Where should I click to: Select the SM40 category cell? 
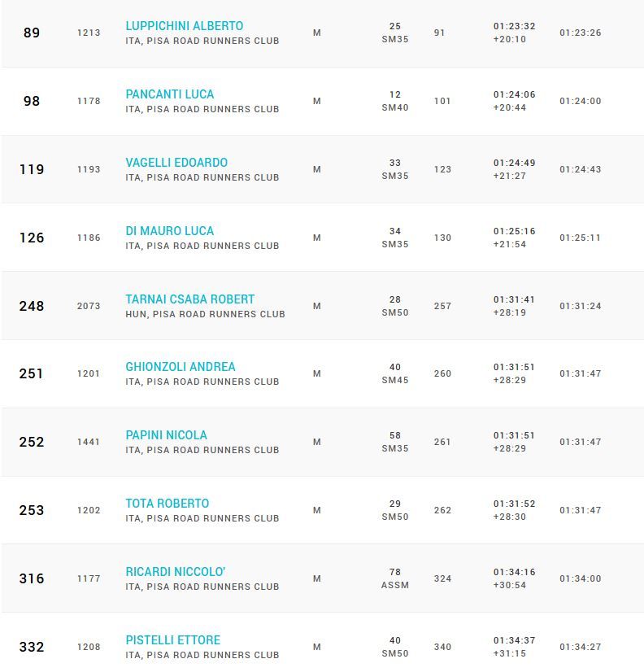[x=395, y=107]
